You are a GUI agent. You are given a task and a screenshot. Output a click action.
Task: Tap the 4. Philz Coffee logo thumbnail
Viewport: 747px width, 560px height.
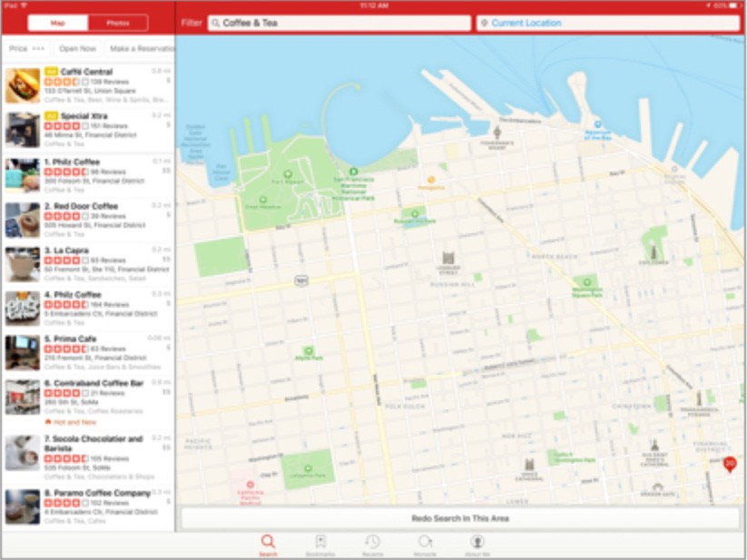point(23,309)
